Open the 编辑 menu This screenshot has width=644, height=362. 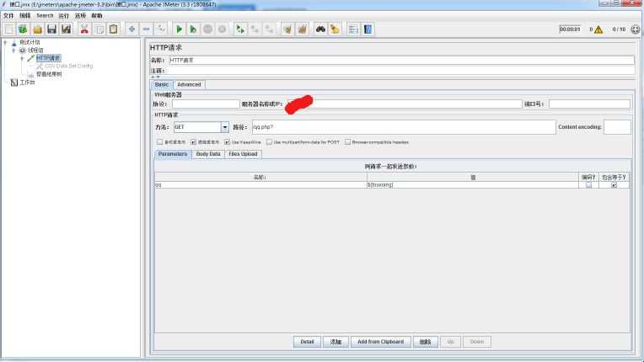coord(25,16)
